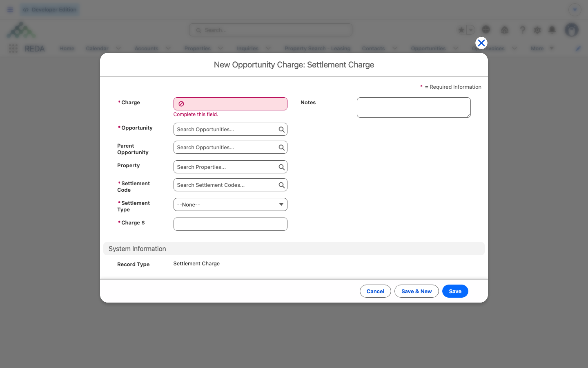Open the user profile avatar
Image resolution: width=588 pixels, height=368 pixels.
572,30
